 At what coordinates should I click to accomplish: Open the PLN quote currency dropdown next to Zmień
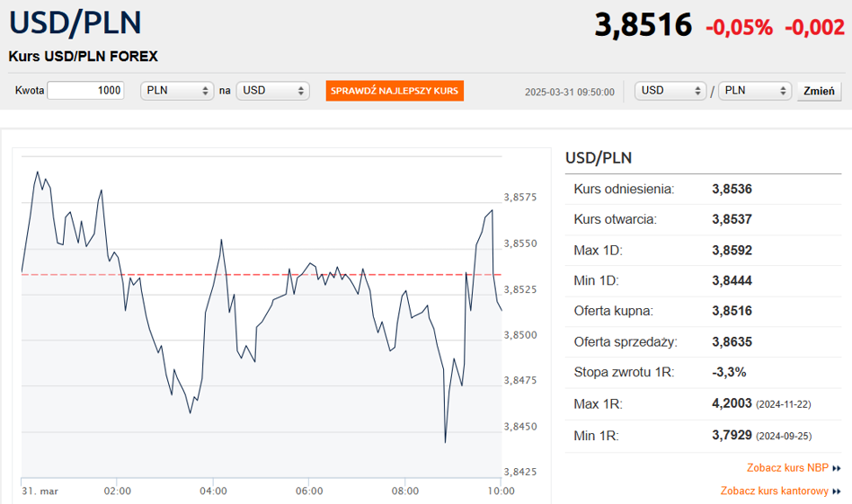[x=754, y=91]
